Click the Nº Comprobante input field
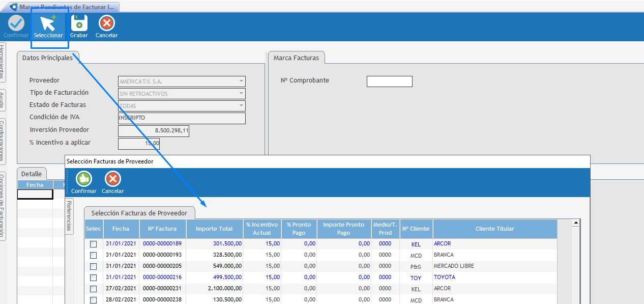The width and height of the screenshot is (644, 304). click(389, 81)
